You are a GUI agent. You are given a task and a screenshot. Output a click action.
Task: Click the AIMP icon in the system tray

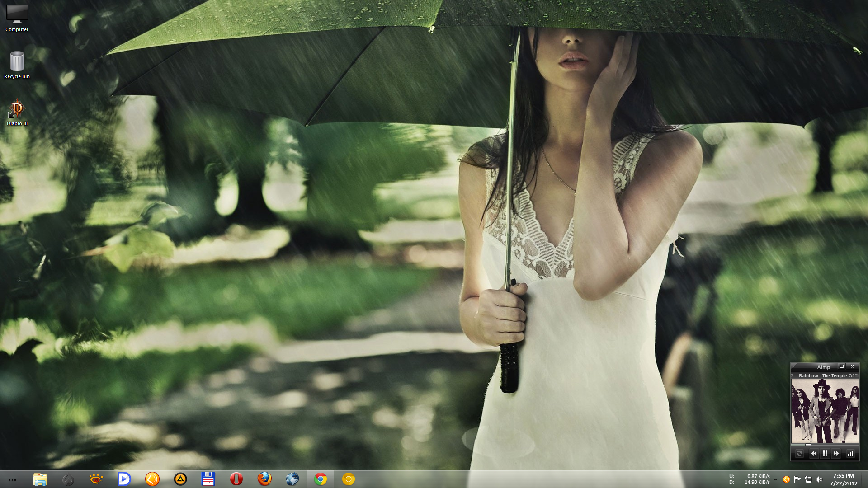(x=786, y=479)
